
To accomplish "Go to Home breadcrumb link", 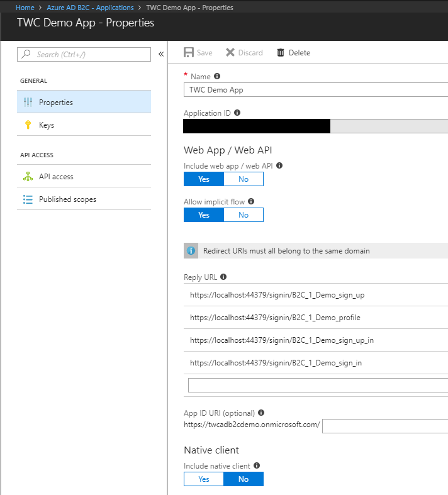I will point(25,8).
